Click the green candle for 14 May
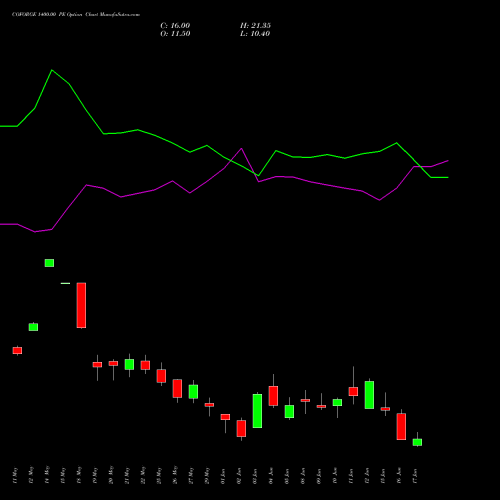500x500 pixels. (x=49, y=263)
